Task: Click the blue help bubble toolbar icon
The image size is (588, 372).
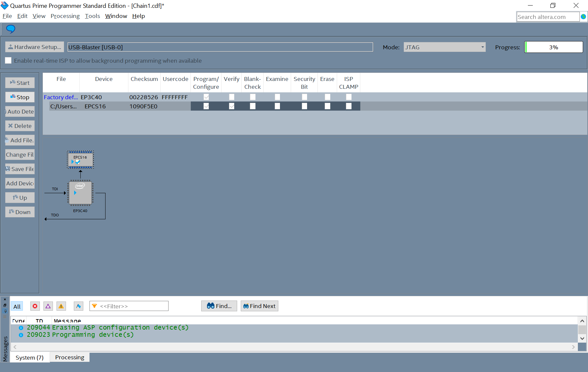Action: (x=11, y=29)
